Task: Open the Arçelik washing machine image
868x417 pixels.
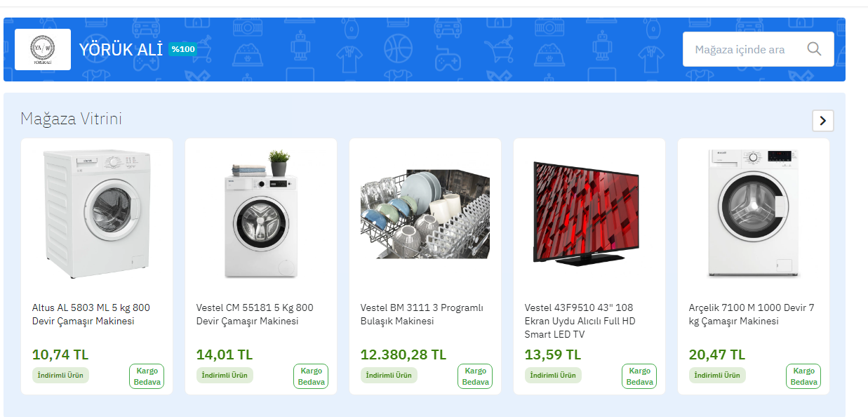Action: coord(754,213)
